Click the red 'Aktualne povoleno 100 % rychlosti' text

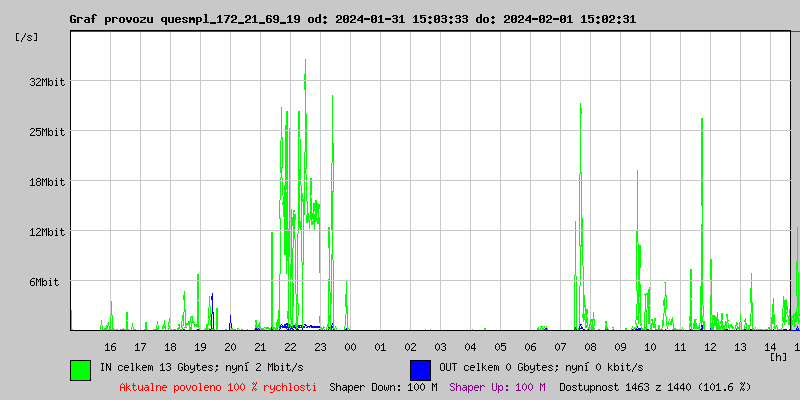218,387
